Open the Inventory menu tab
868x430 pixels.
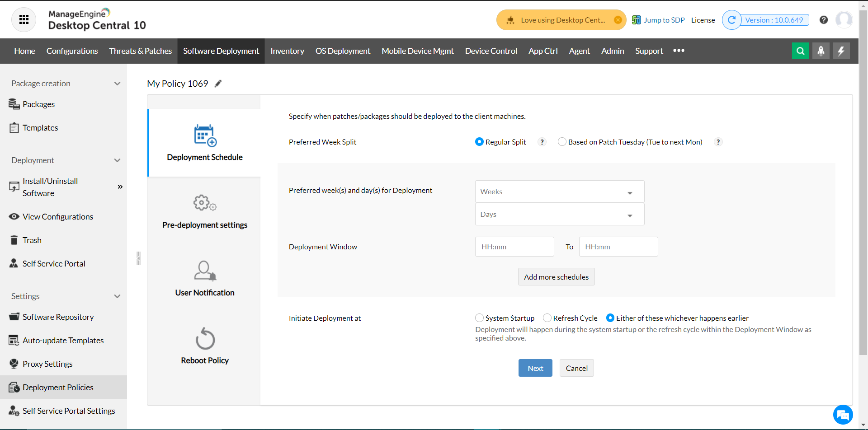click(287, 51)
